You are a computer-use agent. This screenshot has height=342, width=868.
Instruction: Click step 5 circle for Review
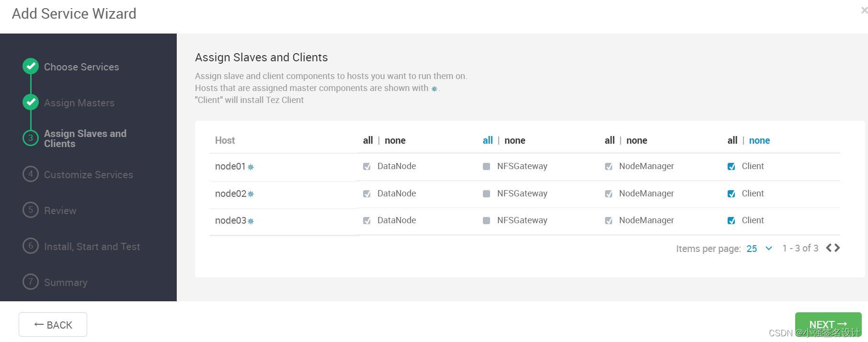pos(31,210)
